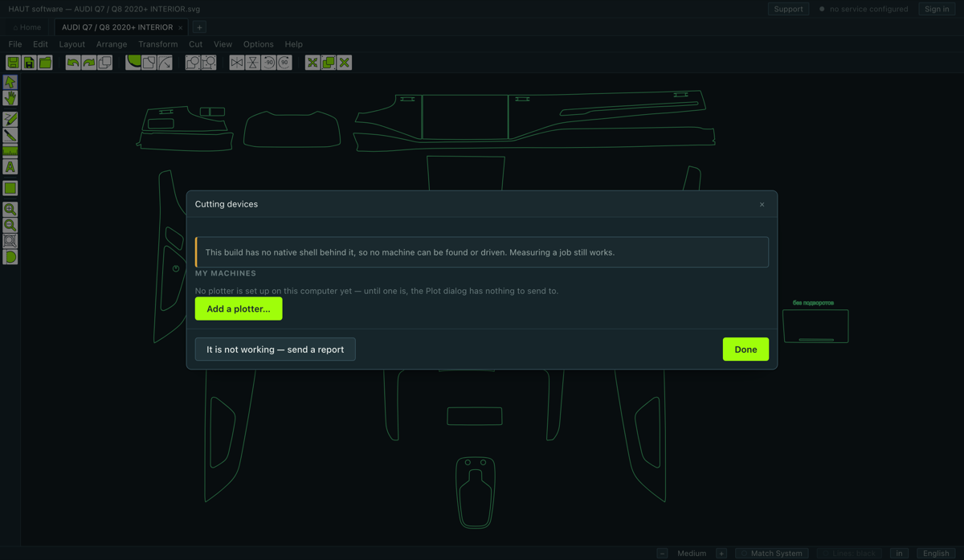Open the English language selector

tap(936, 553)
